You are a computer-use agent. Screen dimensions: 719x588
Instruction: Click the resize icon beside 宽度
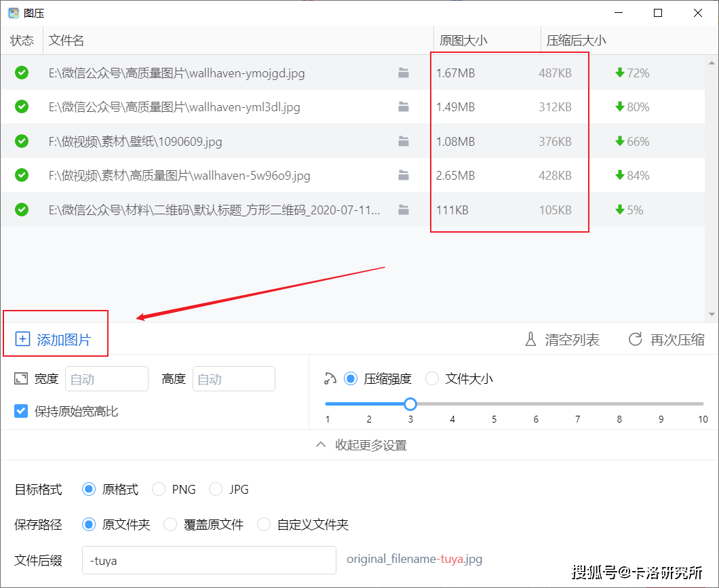pos(21,378)
